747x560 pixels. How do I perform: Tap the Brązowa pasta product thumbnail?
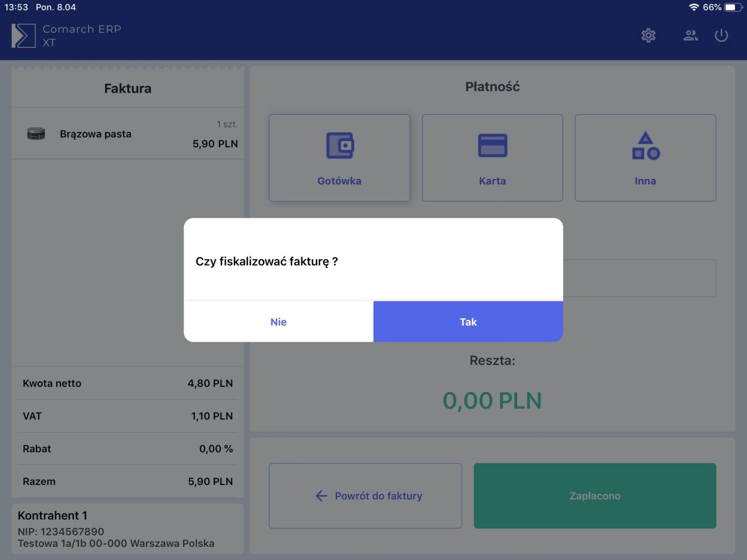(x=36, y=134)
